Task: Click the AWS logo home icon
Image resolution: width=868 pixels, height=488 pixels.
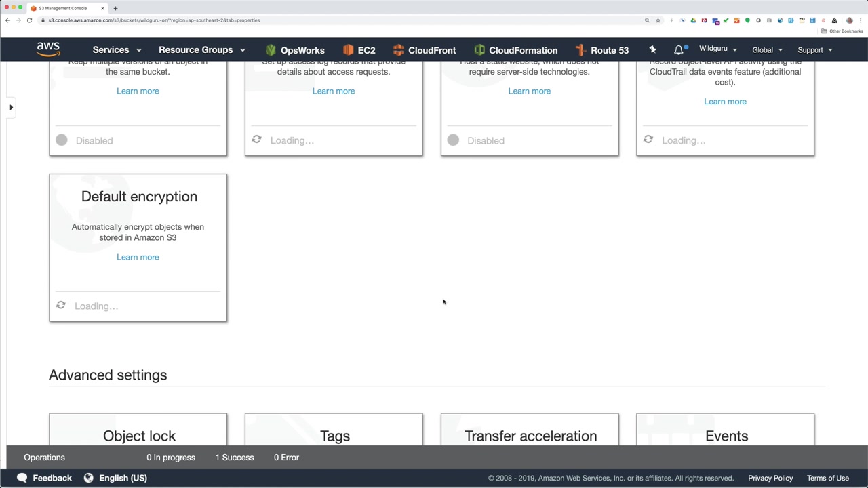Action: [x=48, y=49]
